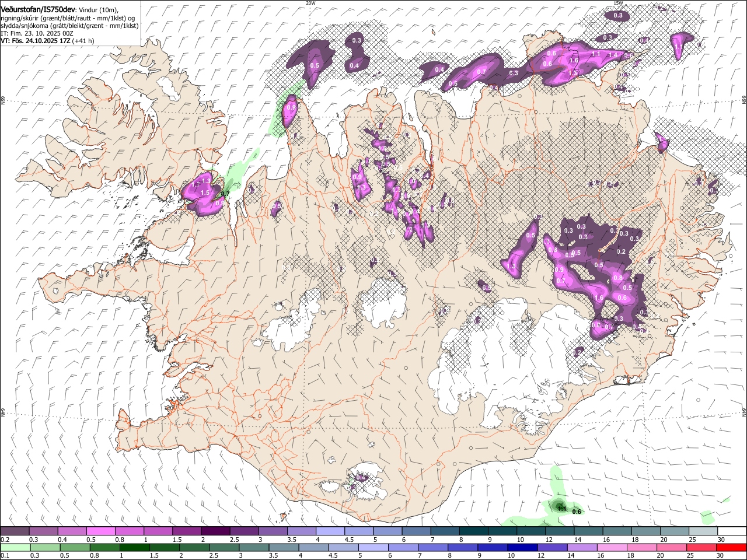Click the Veðurstofan/IS750dev title text
747x560 pixels.
click(x=38, y=10)
